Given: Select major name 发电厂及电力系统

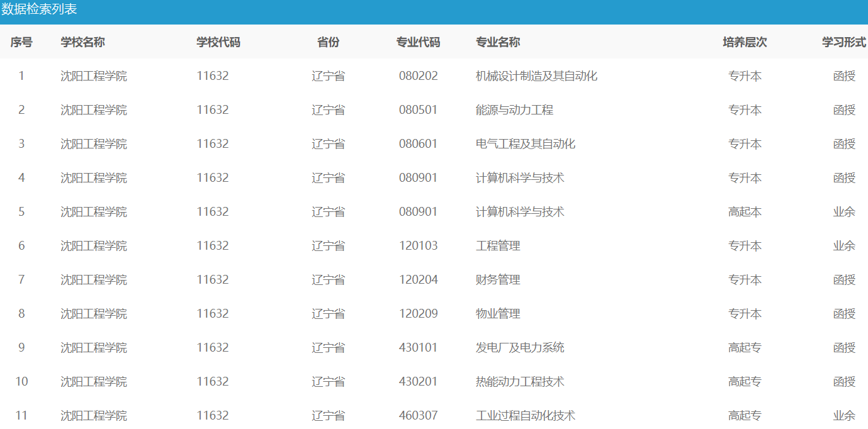Looking at the screenshot, I should 520,348.
